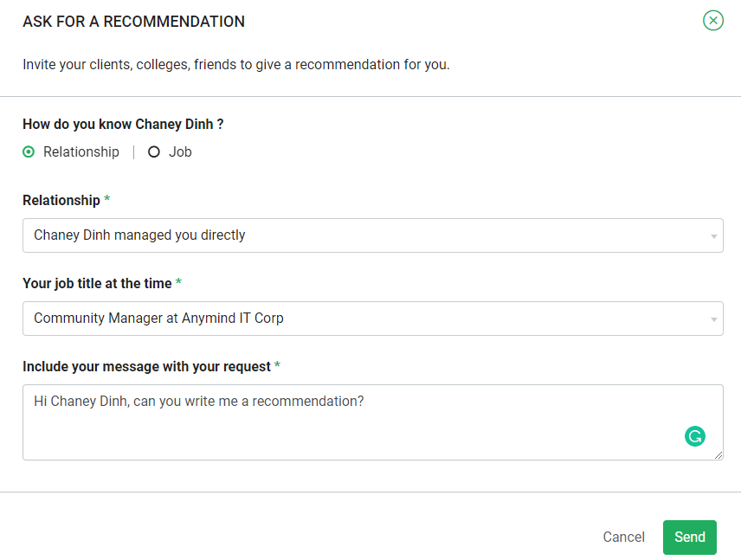Click the green Grammarly icon in message box

click(694, 436)
